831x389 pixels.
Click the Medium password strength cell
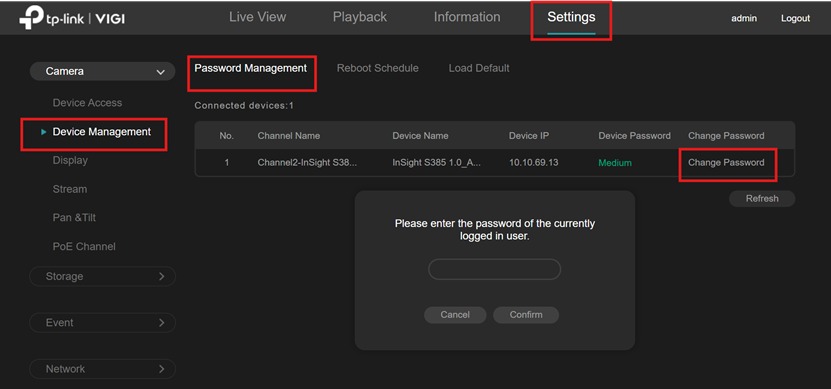click(x=615, y=163)
